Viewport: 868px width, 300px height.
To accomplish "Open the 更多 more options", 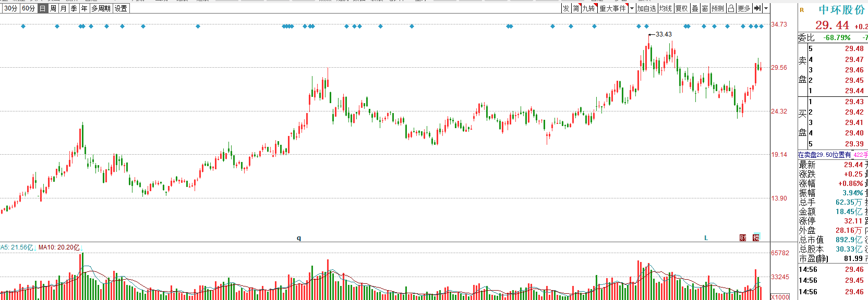I will (x=744, y=8).
